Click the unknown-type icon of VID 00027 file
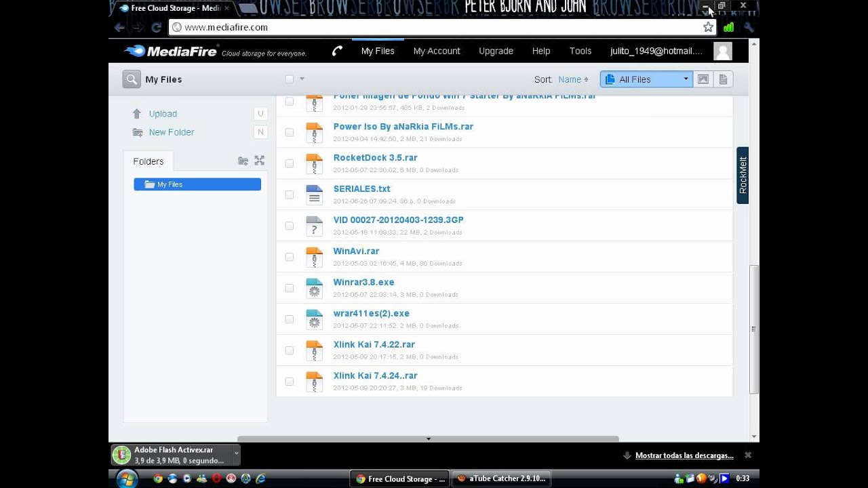This screenshot has height=488, width=868. click(x=314, y=226)
